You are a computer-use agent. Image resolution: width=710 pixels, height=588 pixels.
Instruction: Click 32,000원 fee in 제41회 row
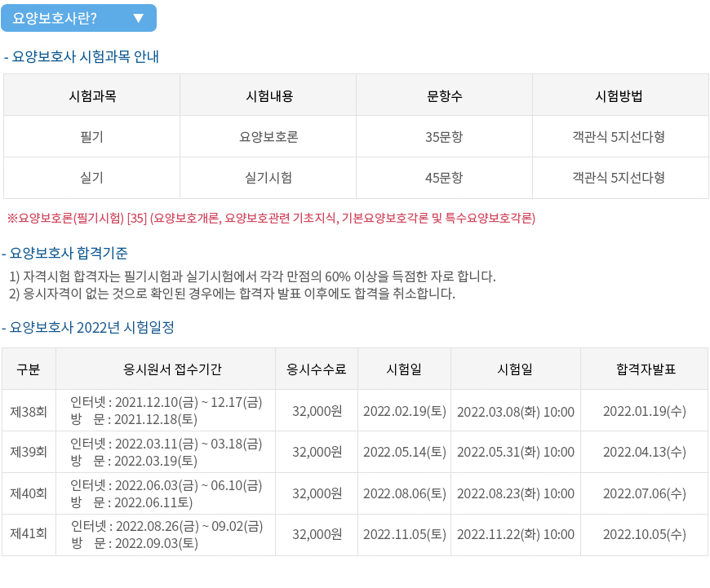point(317,534)
